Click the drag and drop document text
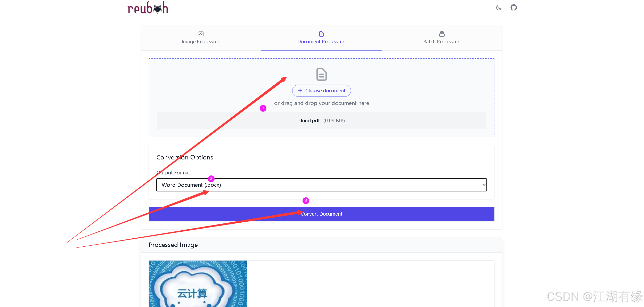This screenshot has height=307, width=644. pos(321,103)
